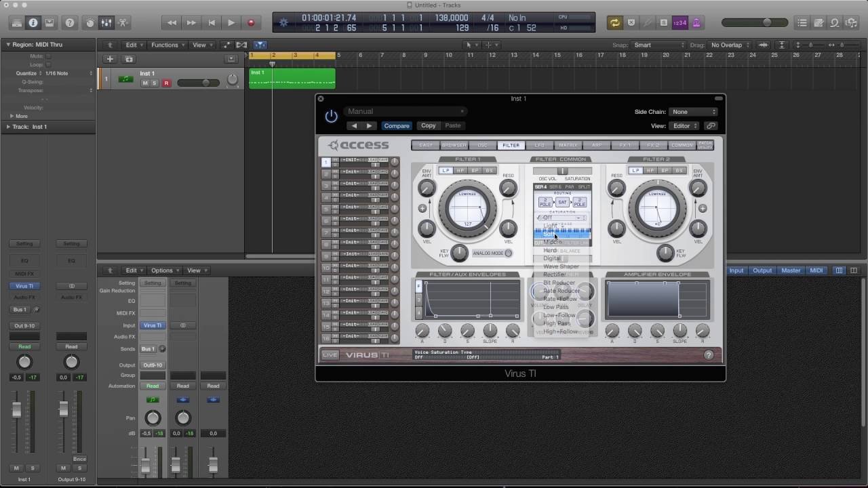This screenshot has width=868, height=488.
Task: Solo the Inst 1 track
Action: (x=155, y=83)
